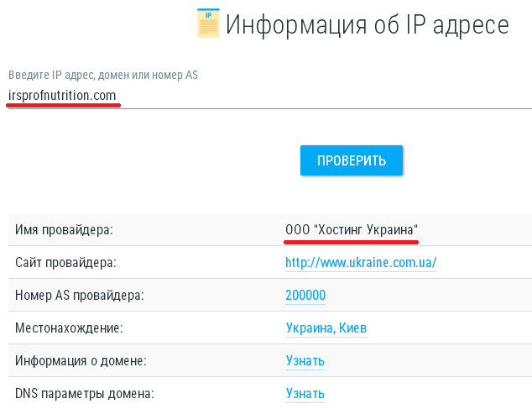Screen dimensions: 532x409
Task: Click the Украина, Киев location link
Action: tap(326, 328)
